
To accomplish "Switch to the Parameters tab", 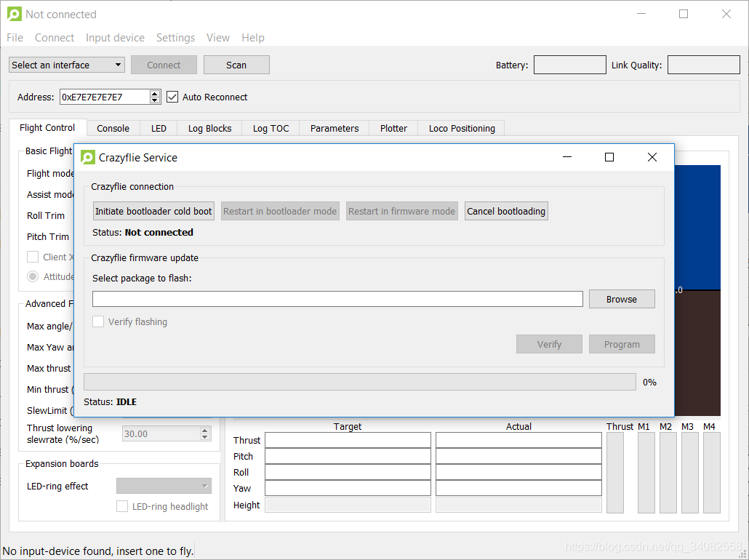I will click(x=335, y=129).
